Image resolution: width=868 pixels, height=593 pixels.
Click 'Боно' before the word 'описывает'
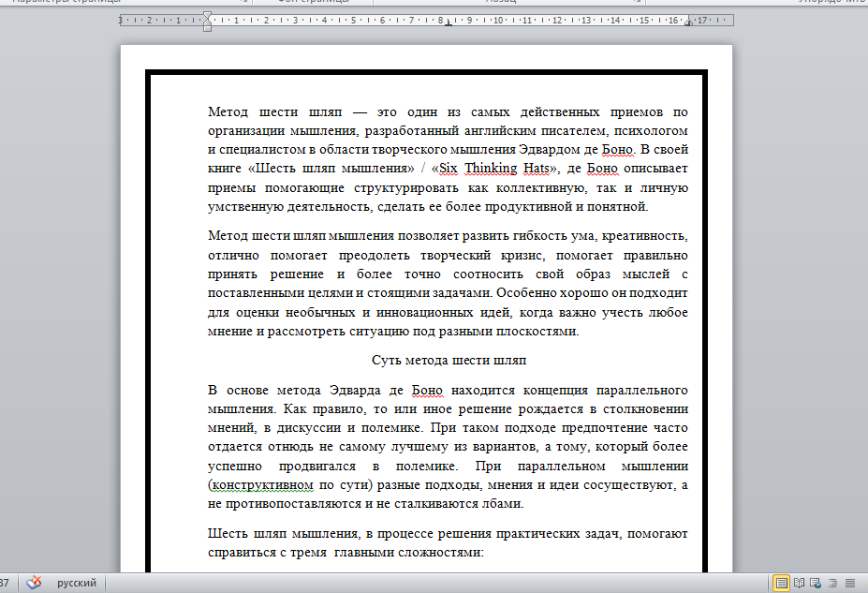point(602,169)
